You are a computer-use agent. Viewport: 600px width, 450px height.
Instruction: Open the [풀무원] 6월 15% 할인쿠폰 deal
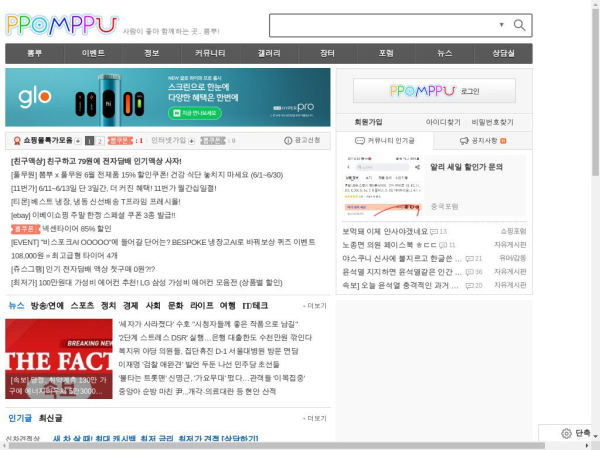[147, 175]
